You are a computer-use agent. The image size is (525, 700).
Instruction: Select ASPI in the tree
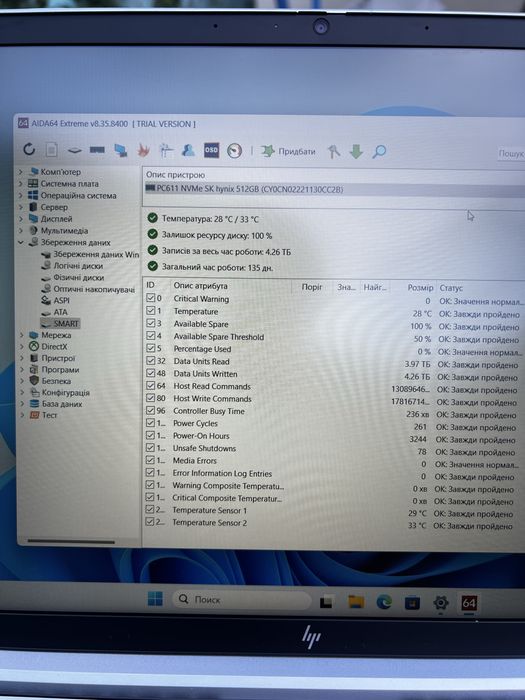[62, 300]
